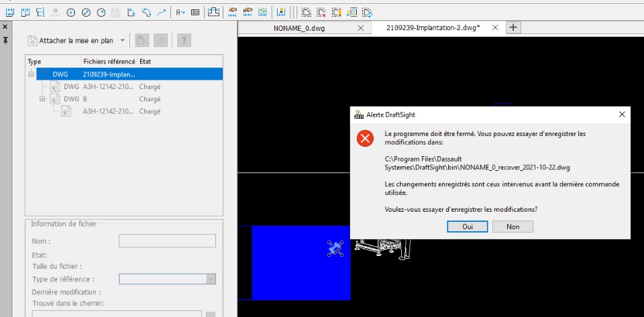Image resolution: width=644 pixels, height=317 pixels.
Task: Click the dashed reference icon with pencil
Action: pos(336,12)
